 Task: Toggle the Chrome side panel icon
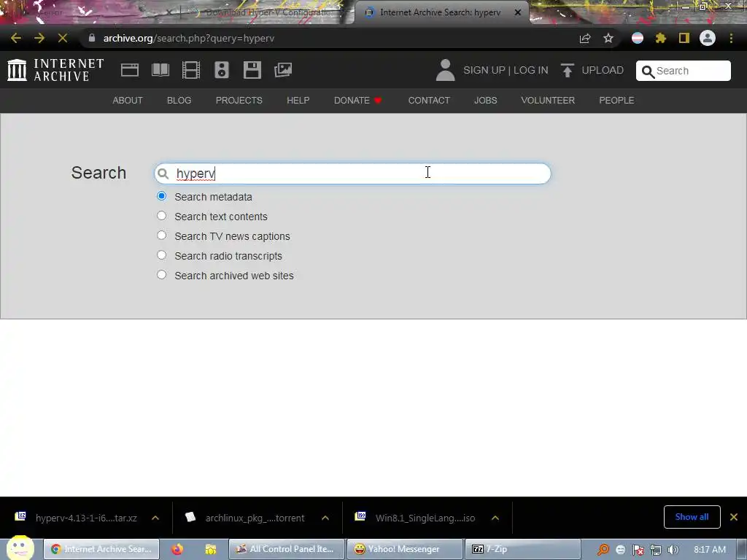pos(684,38)
